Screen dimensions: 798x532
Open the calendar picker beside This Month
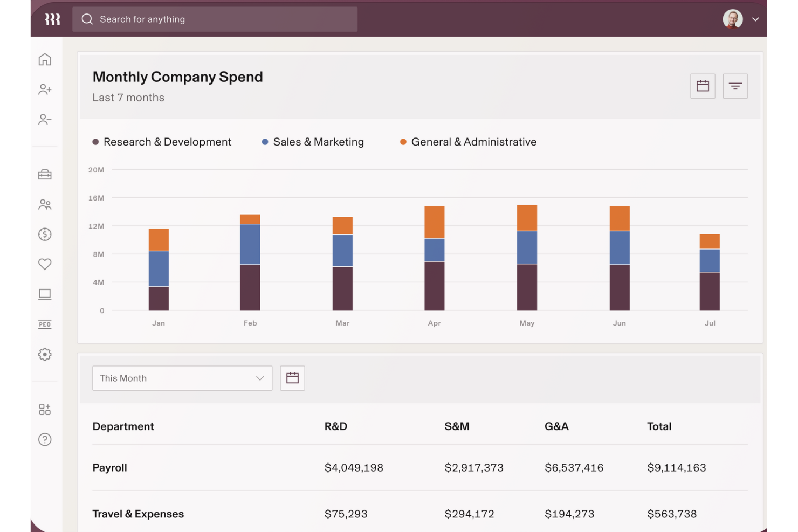tap(292, 378)
